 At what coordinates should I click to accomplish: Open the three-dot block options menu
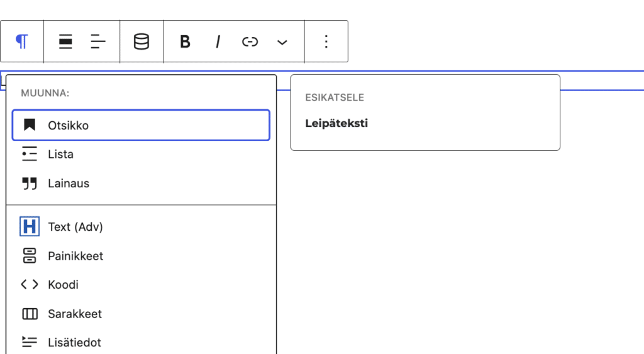pyautogui.click(x=326, y=41)
